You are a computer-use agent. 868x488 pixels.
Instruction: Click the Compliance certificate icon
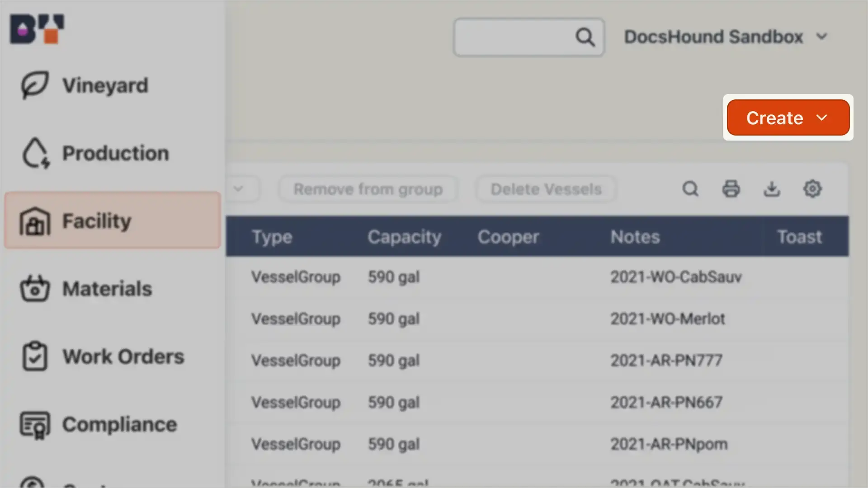click(x=34, y=425)
